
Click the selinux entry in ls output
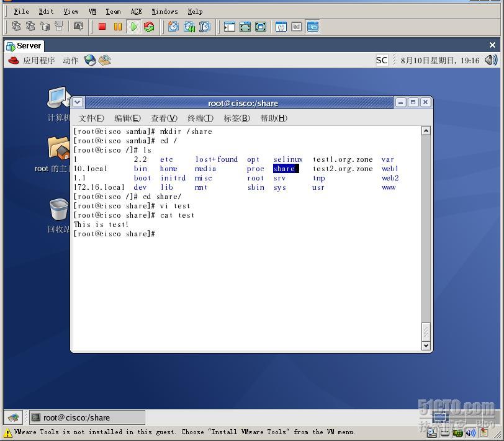[x=288, y=159]
